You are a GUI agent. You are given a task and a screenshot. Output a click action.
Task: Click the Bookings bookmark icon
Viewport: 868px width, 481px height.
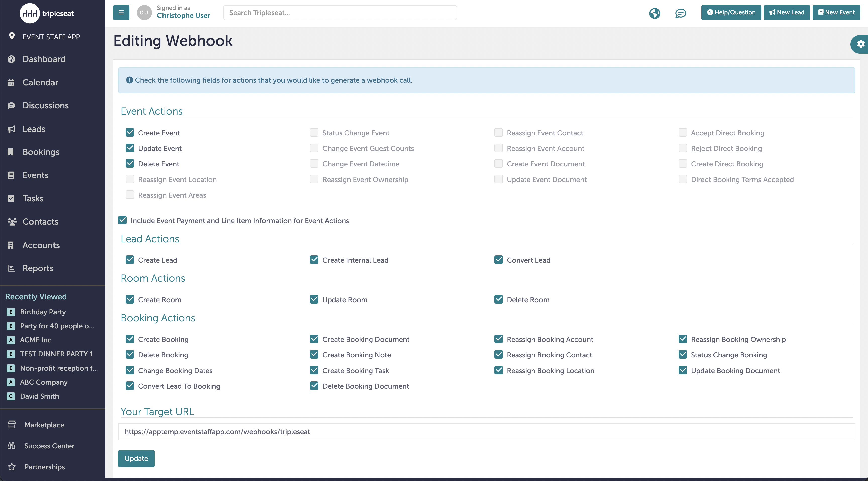coord(11,152)
